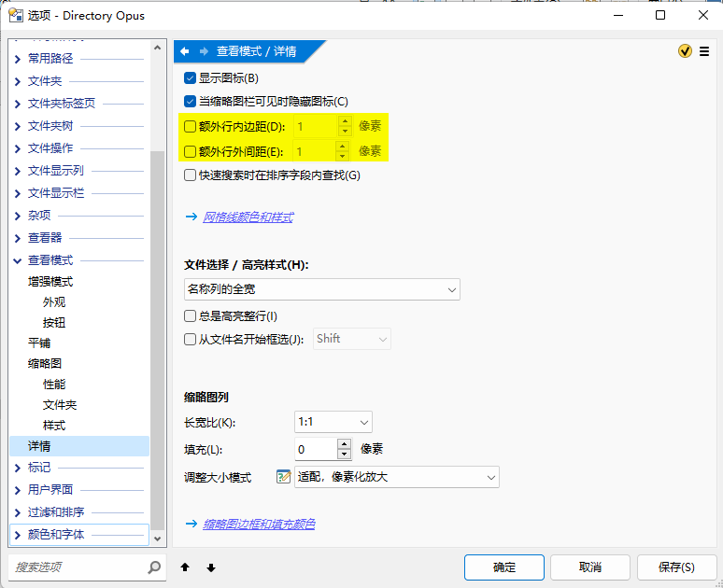Open 缩略图边框和填充颜色 link
This screenshot has height=588, width=723.
(259, 524)
